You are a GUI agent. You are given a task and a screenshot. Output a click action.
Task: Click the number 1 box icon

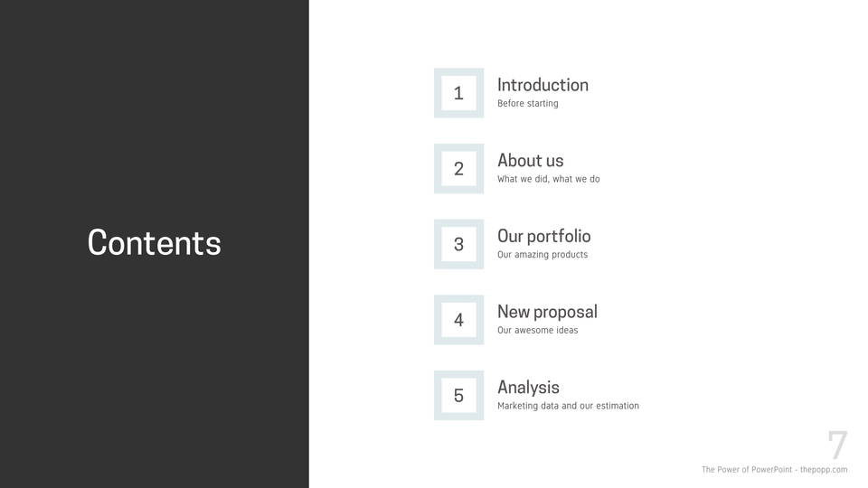tap(458, 93)
